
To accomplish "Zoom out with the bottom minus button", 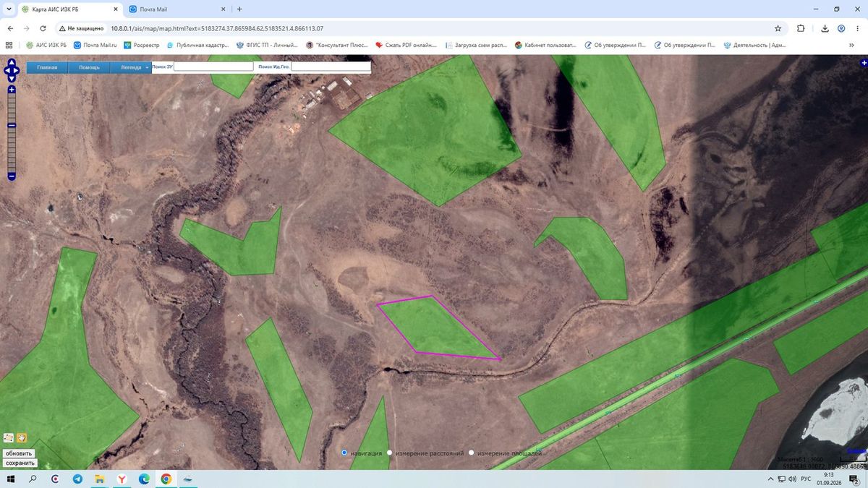I will tap(12, 176).
